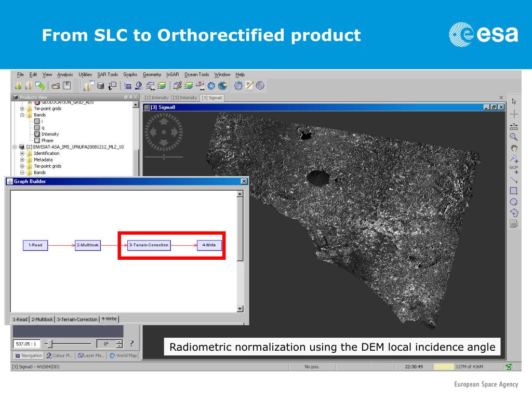Open the Colour Manipulation bottom tab
Viewport: 532px width, 399px height.
[x=59, y=355]
